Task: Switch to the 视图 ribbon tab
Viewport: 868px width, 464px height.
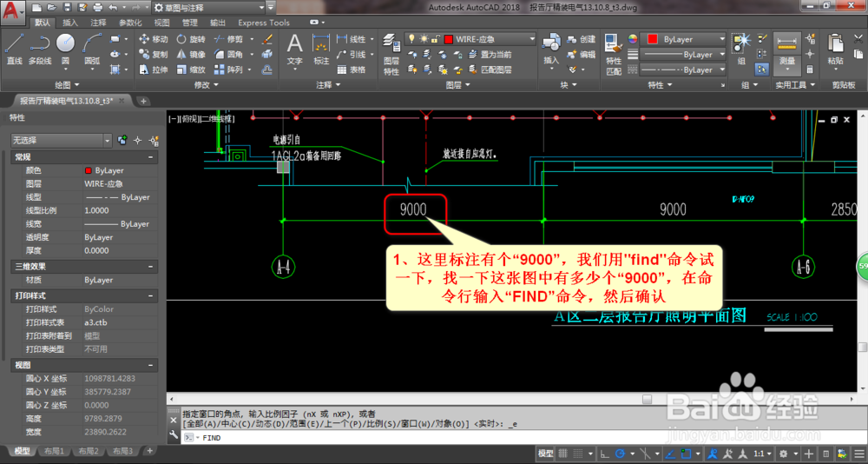Action: [x=161, y=23]
